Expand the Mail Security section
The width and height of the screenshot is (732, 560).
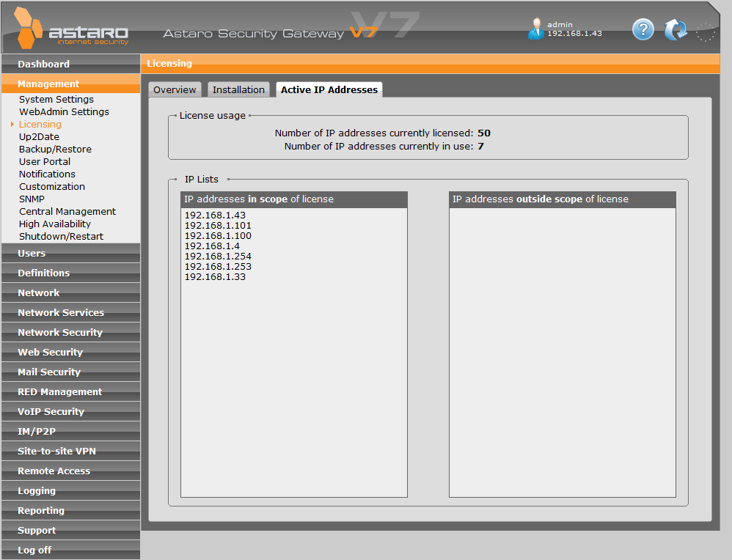click(71, 372)
